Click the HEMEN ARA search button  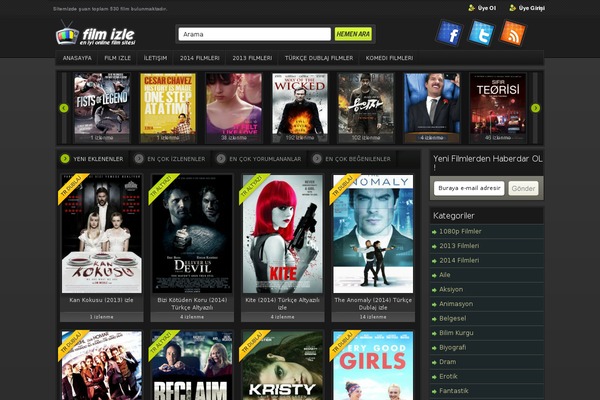coord(353,34)
